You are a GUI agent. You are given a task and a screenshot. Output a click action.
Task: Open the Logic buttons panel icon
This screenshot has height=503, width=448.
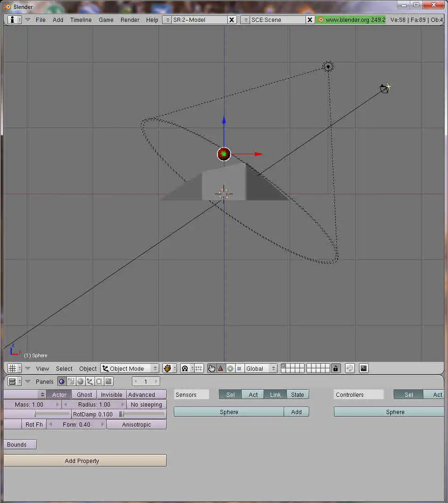(x=61, y=381)
